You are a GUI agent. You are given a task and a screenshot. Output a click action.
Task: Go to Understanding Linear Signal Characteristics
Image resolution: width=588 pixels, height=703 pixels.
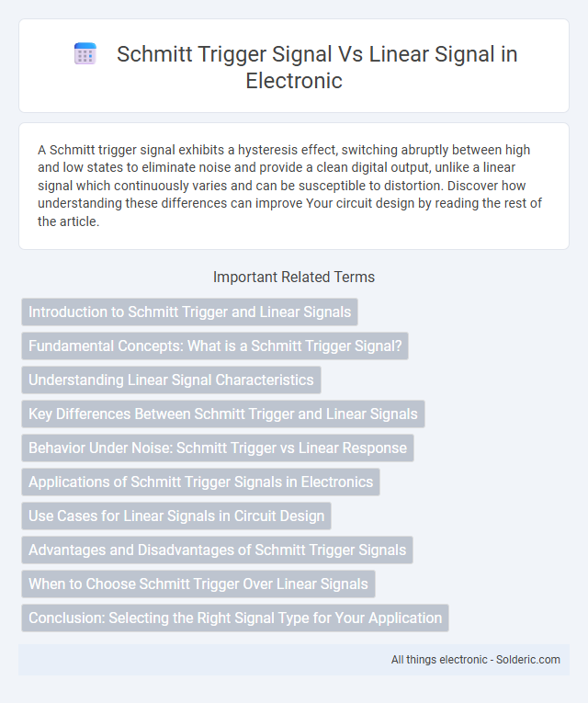pyautogui.click(x=171, y=380)
